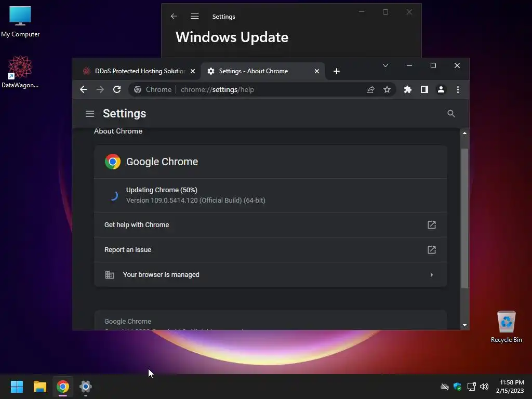Image resolution: width=532 pixels, height=399 pixels.
Task: Click Updating Chrome (50%) status text
Action: [162, 190]
